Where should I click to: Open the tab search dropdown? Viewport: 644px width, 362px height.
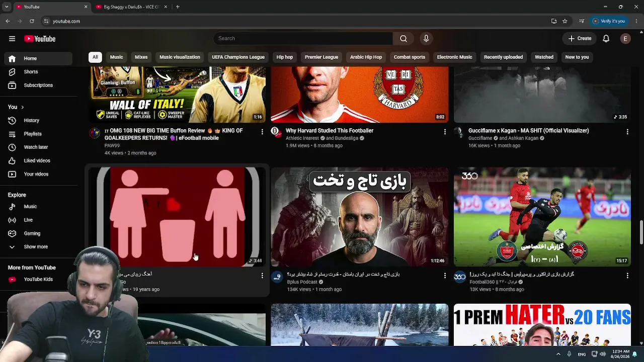pyautogui.click(x=7, y=7)
